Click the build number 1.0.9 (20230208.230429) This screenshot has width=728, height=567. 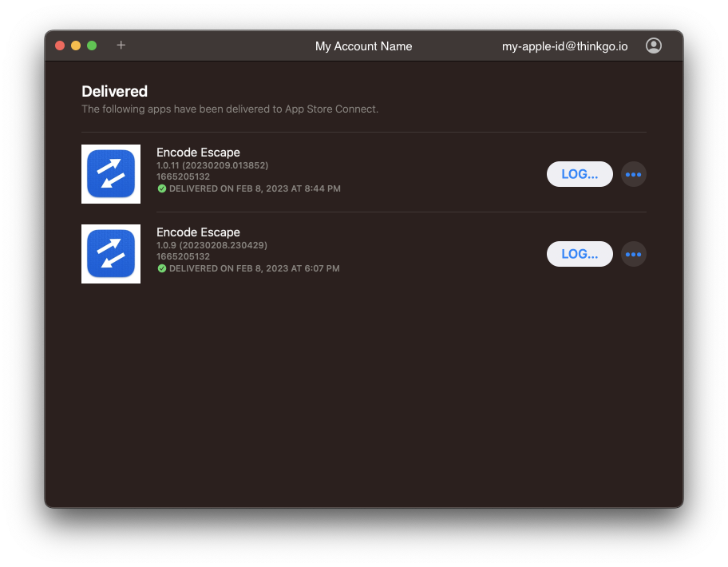[212, 245]
